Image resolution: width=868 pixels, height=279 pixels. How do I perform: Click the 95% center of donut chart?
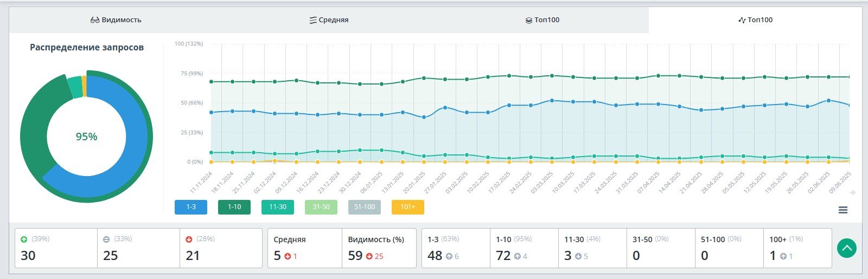pos(86,137)
